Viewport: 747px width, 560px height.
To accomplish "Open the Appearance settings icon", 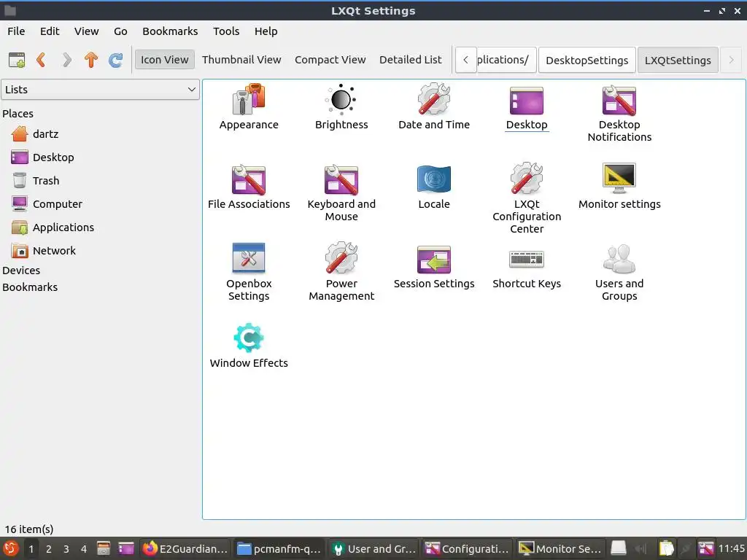I will tap(249, 106).
